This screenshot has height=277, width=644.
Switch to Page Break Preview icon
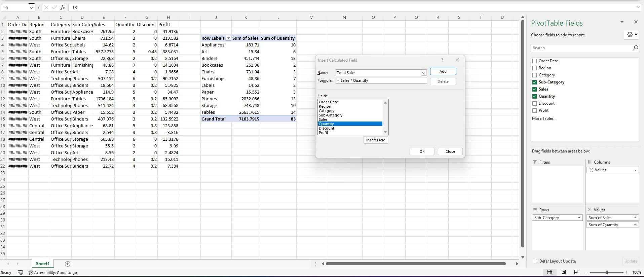(576, 272)
